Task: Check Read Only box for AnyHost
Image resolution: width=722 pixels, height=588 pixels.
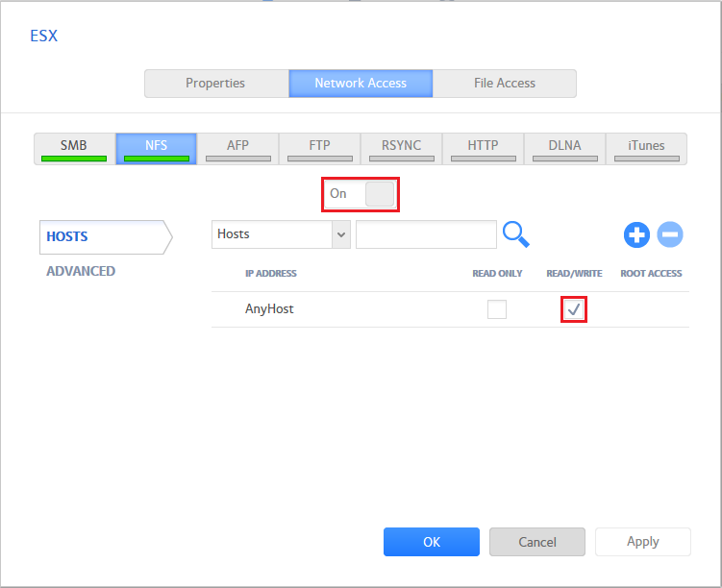Action: click(x=497, y=309)
